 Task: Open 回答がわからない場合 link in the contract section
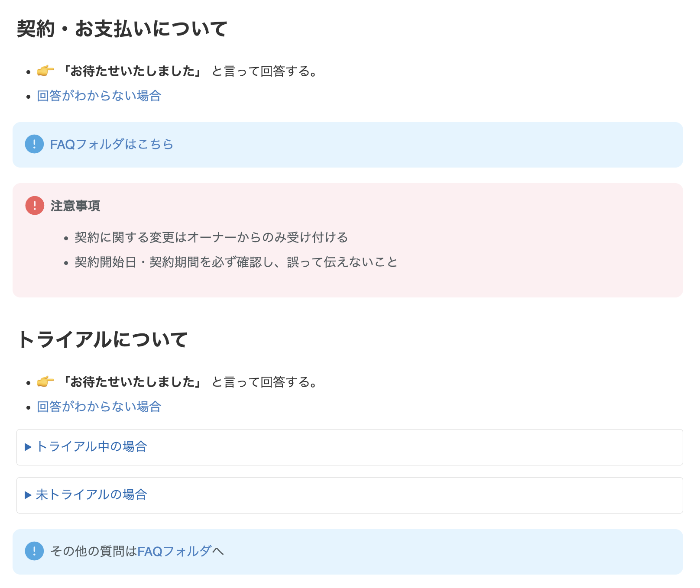(x=99, y=96)
